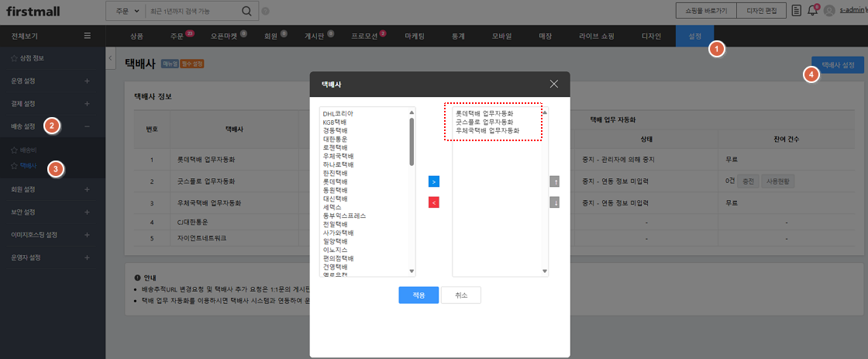
Task: Select 대한통운 in the left courier list
Action: click(335, 139)
